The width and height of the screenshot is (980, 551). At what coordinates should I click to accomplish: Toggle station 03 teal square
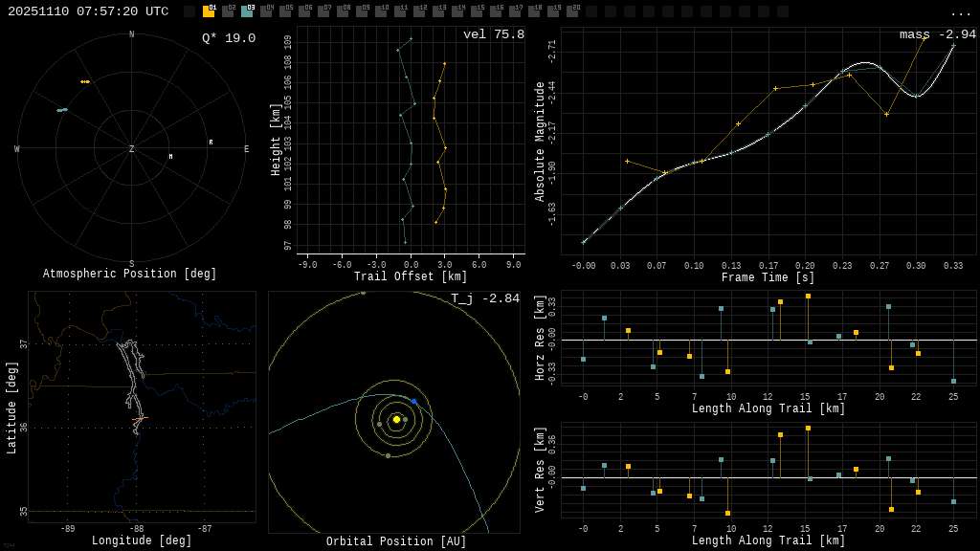click(x=247, y=11)
